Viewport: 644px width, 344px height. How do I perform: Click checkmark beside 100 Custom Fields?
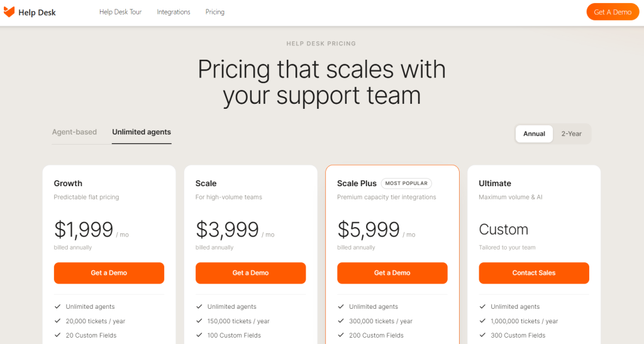(199, 335)
